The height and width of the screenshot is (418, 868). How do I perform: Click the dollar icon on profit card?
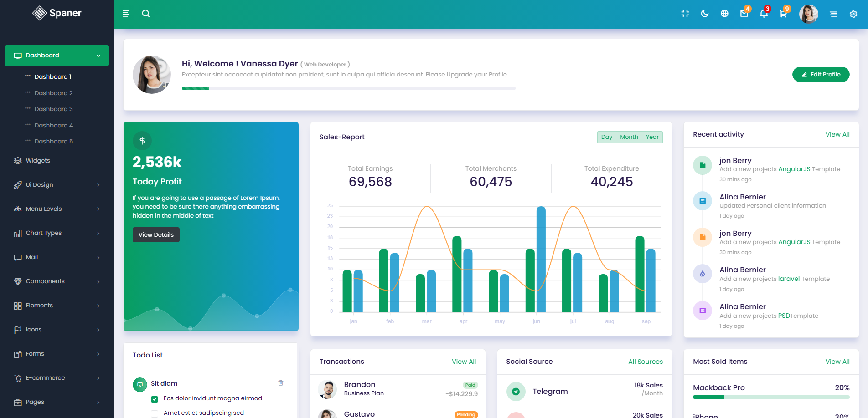point(142,141)
